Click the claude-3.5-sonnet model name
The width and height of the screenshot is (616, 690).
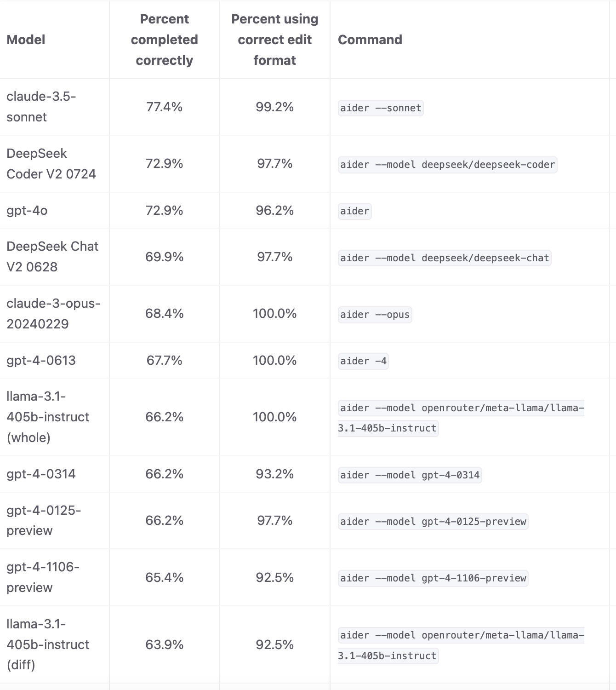point(41,107)
